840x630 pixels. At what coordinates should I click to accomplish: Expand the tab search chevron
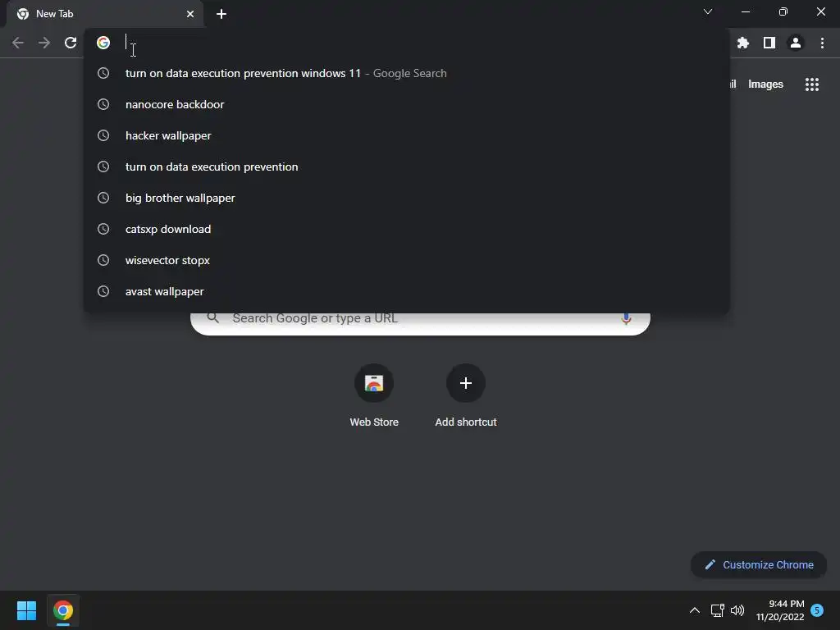[x=708, y=11]
